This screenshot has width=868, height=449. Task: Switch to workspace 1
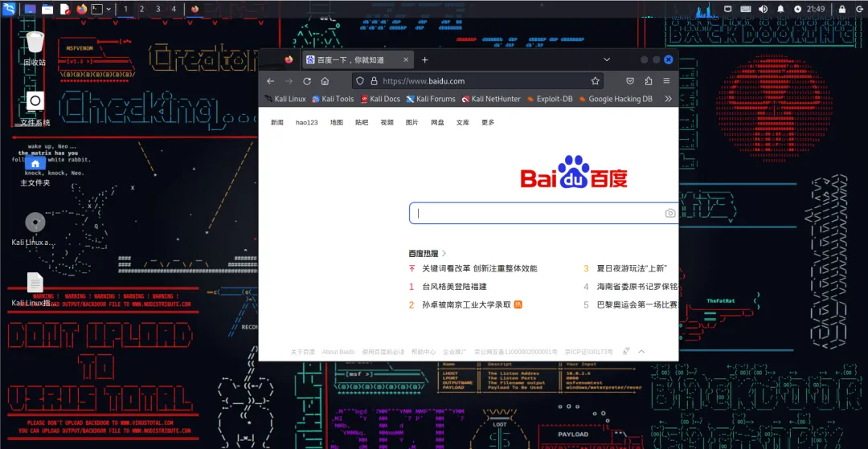[x=125, y=9]
